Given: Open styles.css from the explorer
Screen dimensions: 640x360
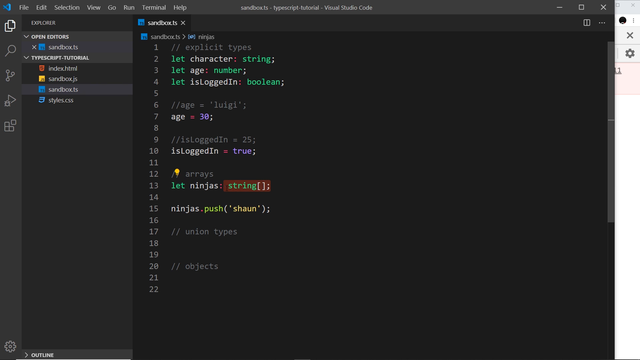Looking at the screenshot, I should click(78, 100).
